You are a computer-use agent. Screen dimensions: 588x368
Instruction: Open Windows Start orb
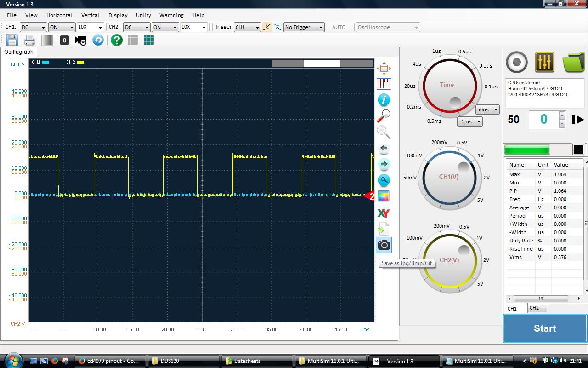tap(13, 360)
